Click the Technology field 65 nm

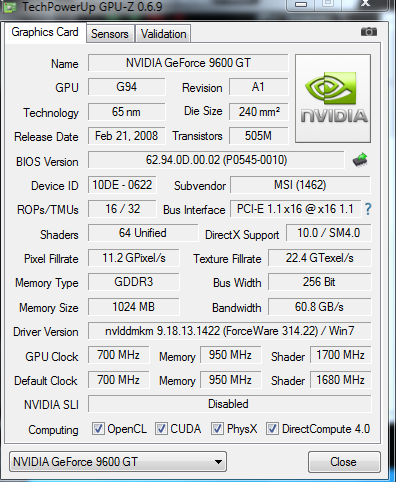(x=127, y=112)
